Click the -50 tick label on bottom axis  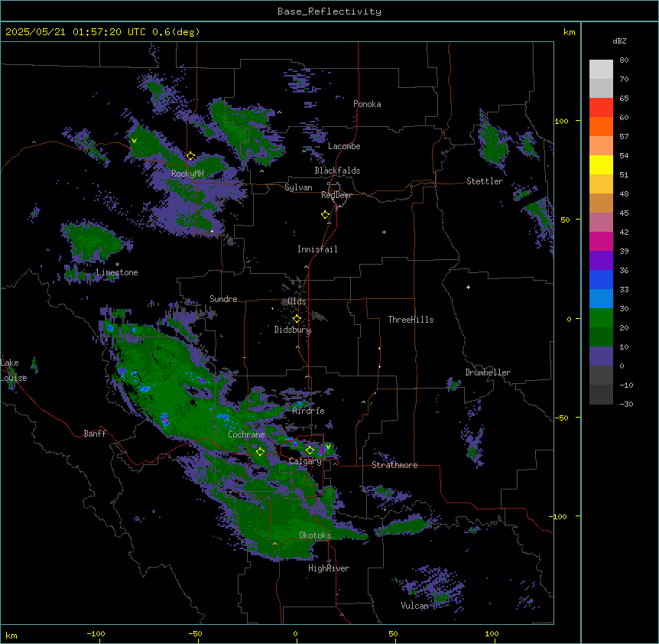[195, 633]
